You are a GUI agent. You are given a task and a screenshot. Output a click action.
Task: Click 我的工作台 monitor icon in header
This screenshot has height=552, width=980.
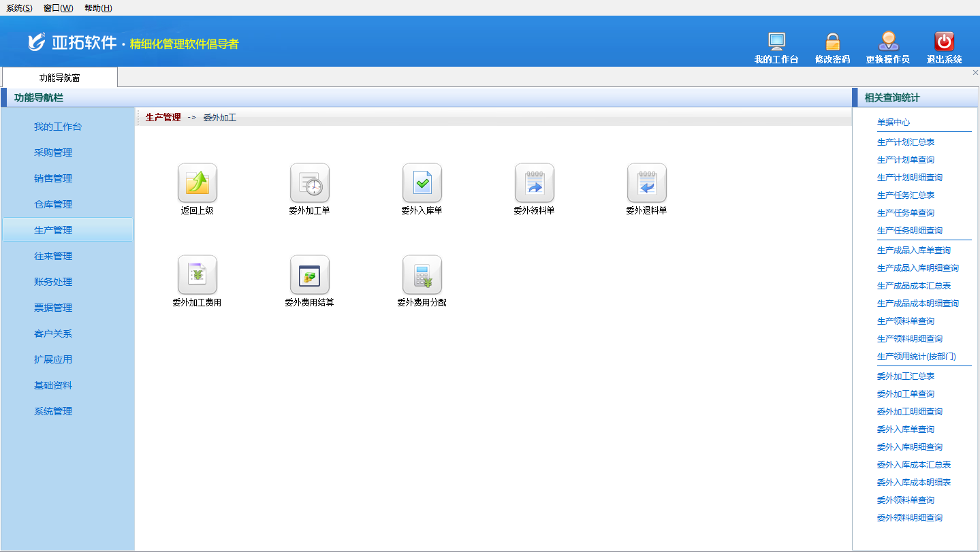pos(776,42)
